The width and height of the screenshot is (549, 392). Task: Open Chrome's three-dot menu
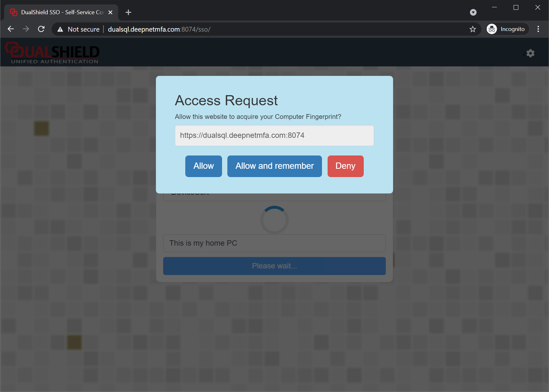[x=538, y=29]
